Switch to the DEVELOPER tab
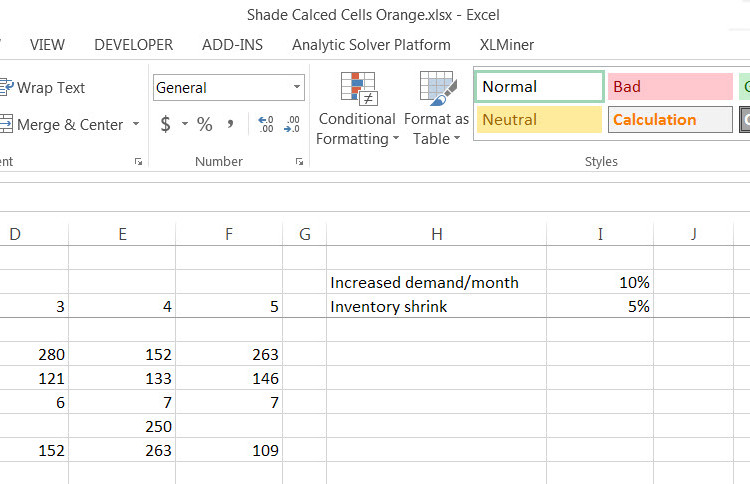This screenshot has width=750, height=484. click(x=133, y=45)
